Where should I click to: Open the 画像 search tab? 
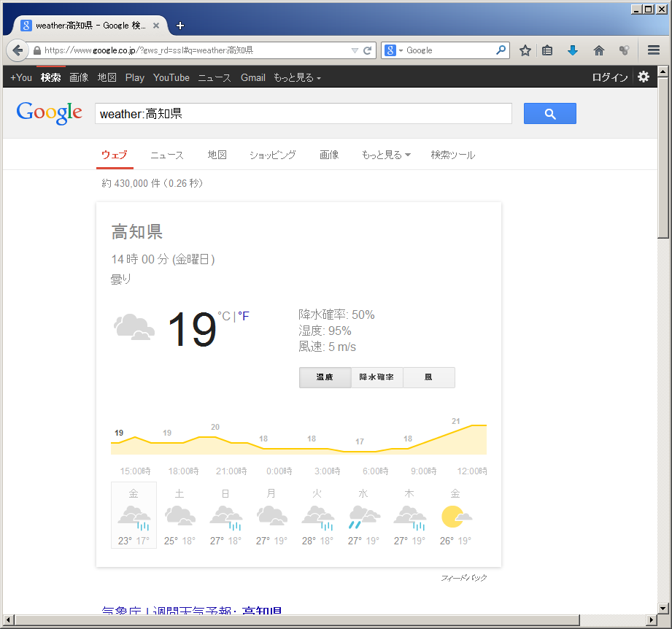329,155
